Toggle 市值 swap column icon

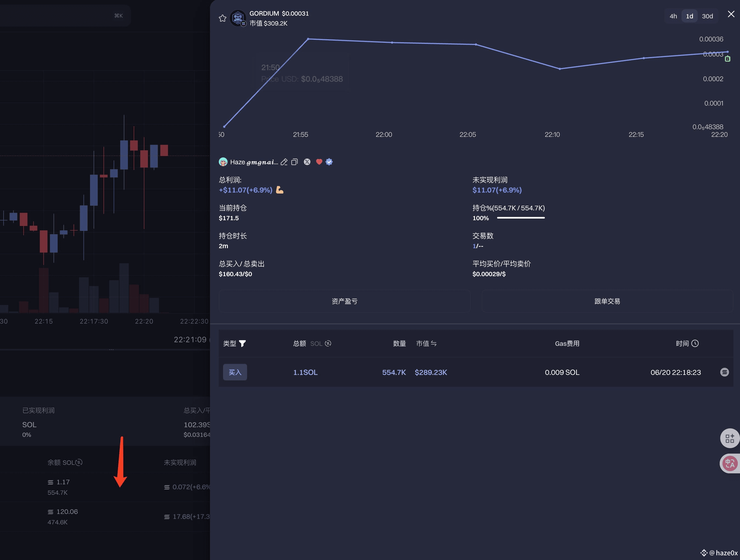pyautogui.click(x=434, y=343)
